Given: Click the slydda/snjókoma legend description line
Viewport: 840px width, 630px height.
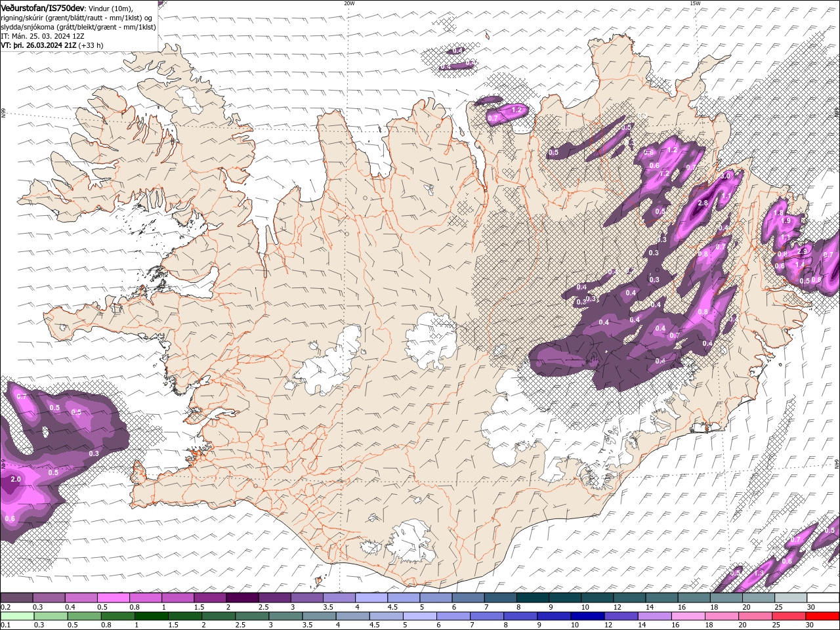Looking at the screenshot, I should pos(78,26).
